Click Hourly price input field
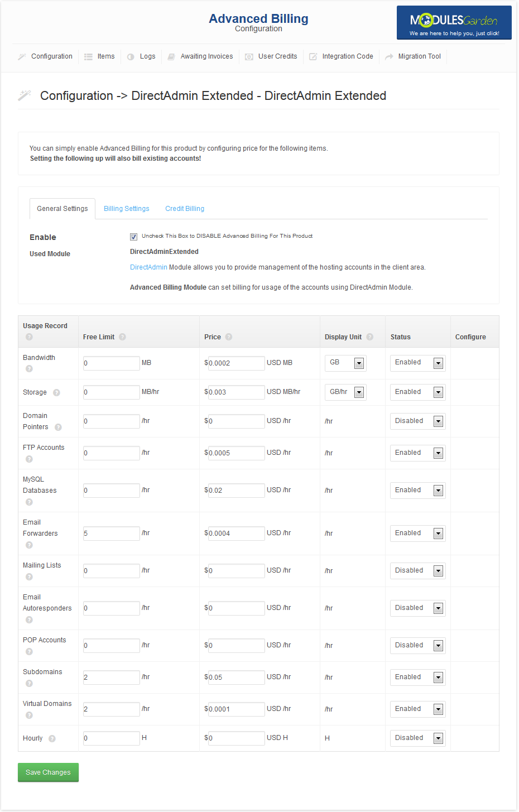This screenshot has width=519, height=812. 236,738
